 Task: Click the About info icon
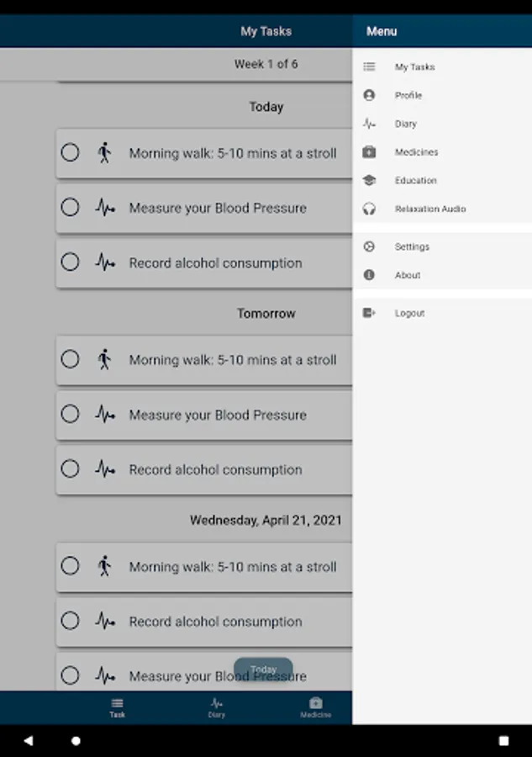pos(369,275)
